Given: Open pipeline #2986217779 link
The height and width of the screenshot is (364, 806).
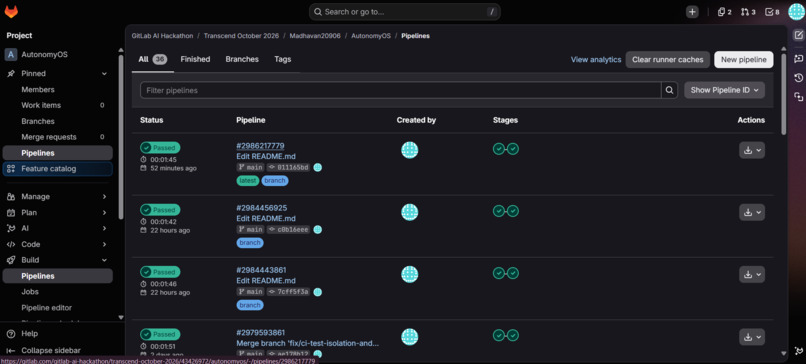Looking at the screenshot, I should [260, 145].
